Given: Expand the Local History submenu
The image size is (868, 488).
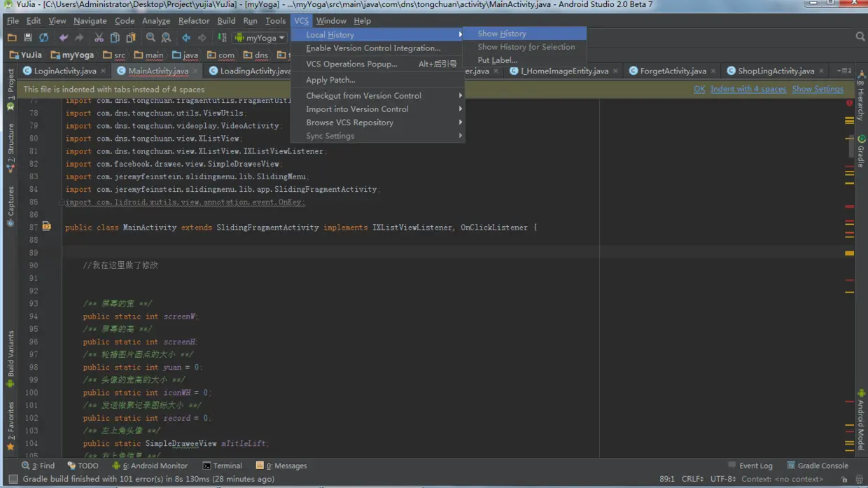Looking at the screenshot, I should (x=377, y=34).
